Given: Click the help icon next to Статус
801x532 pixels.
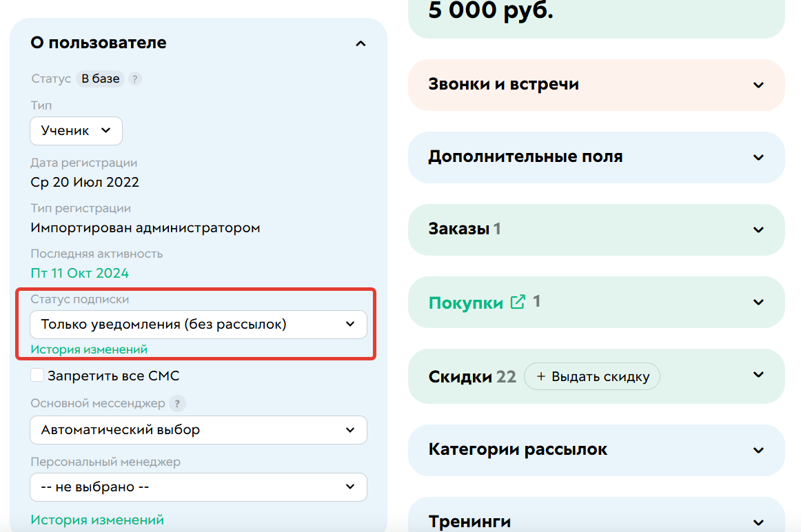Looking at the screenshot, I should 134,79.
